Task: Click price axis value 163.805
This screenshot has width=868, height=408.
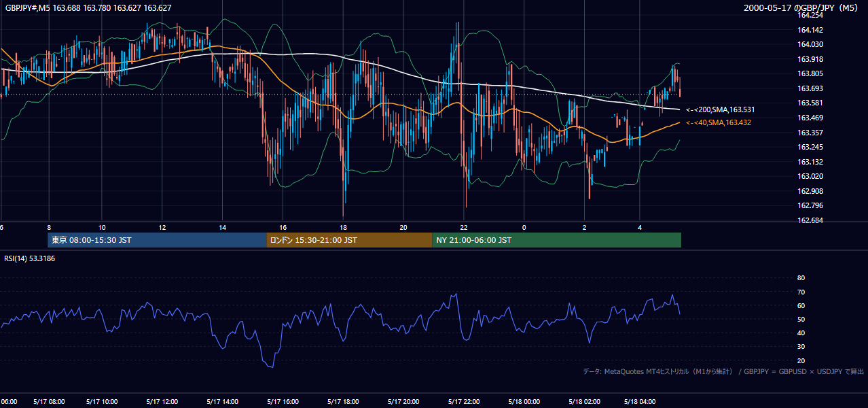Action: (x=810, y=73)
